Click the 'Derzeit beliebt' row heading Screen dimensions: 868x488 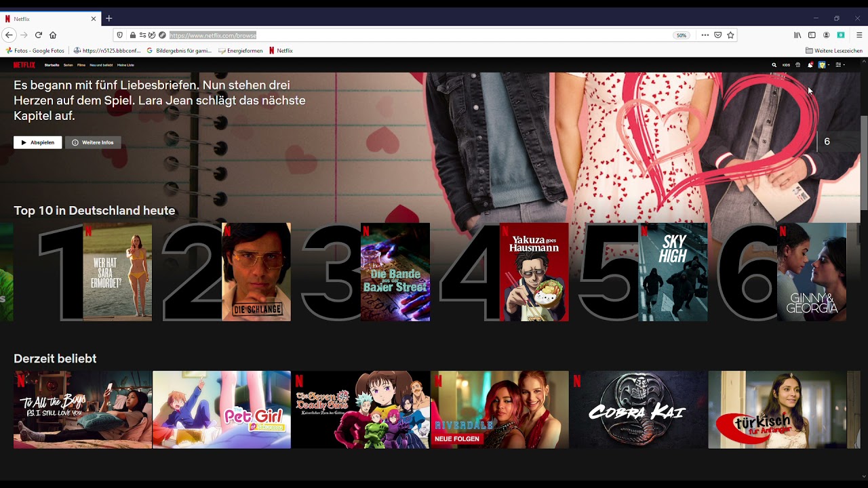[55, 359]
